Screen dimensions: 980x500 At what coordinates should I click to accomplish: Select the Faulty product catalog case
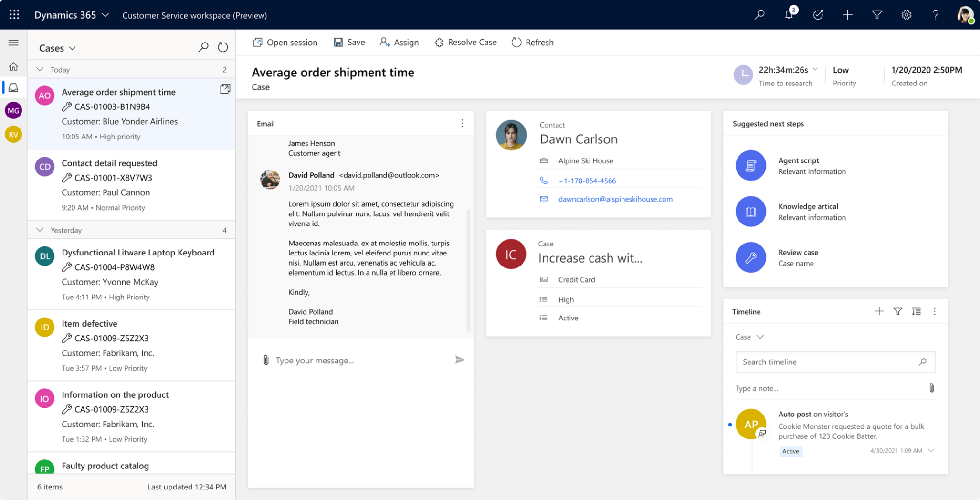click(131, 463)
